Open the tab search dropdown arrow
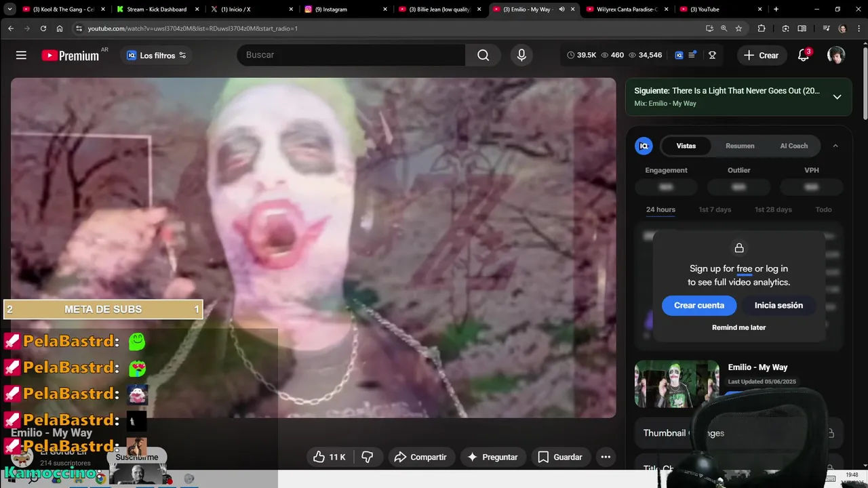This screenshot has height=488, width=868. [x=9, y=9]
